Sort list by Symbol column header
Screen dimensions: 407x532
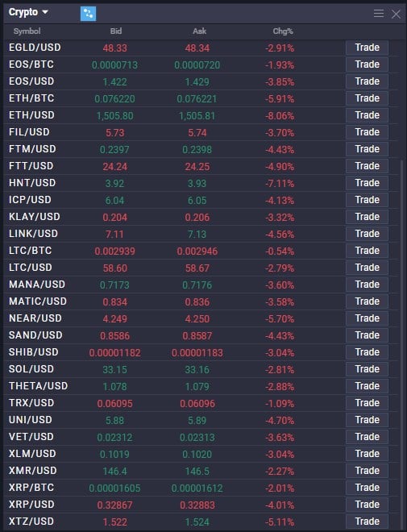[27, 31]
